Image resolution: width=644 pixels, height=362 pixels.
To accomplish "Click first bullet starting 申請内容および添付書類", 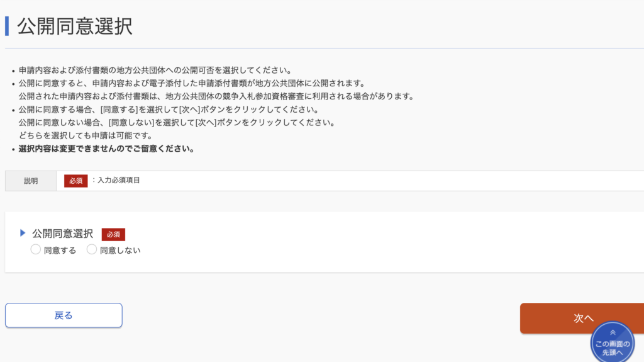I will (155, 71).
